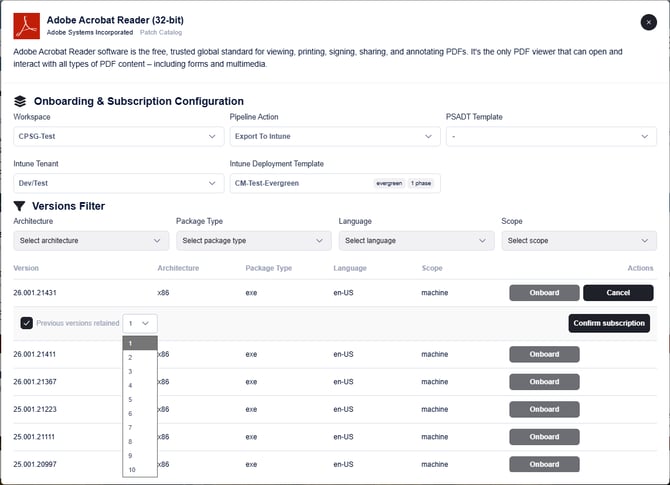Click the stacked layers icon beside Onboarding heading

pyautogui.click(x=20, y=101)
